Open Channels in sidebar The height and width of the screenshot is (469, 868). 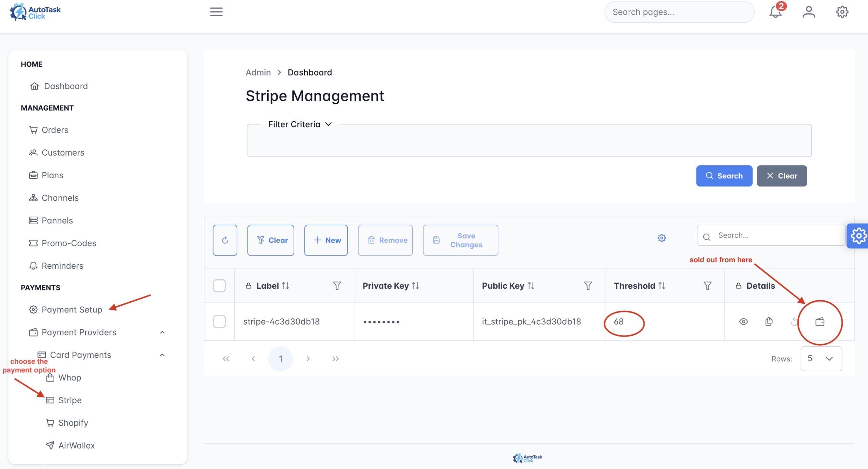pyautogui.click(x=54, y=198)
